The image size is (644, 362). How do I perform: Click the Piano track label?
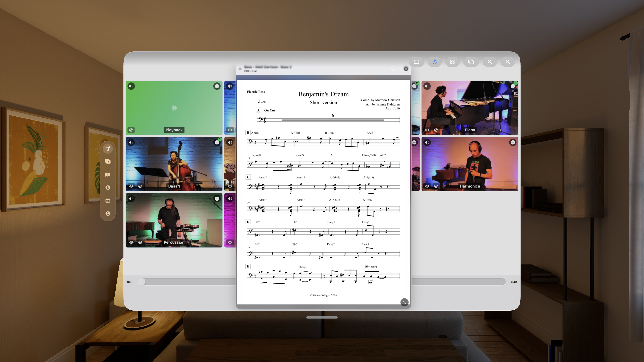point(470,130)
